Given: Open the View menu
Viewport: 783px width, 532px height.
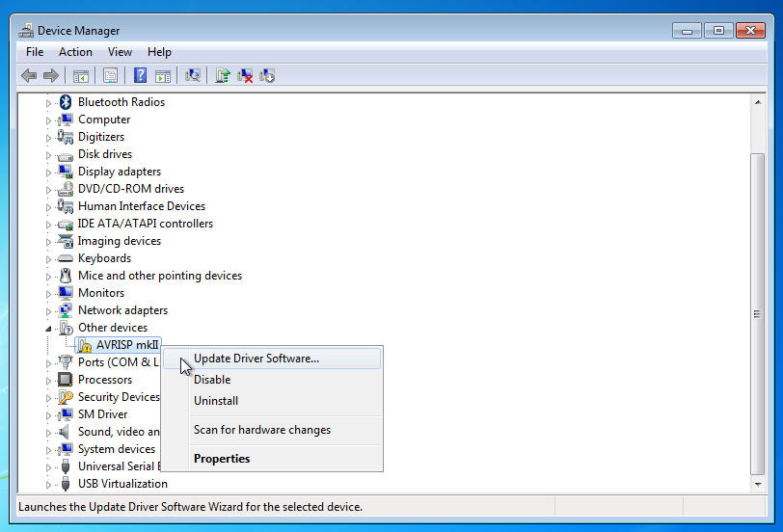Looking at the screenshot, I should [x=120, y=52].
